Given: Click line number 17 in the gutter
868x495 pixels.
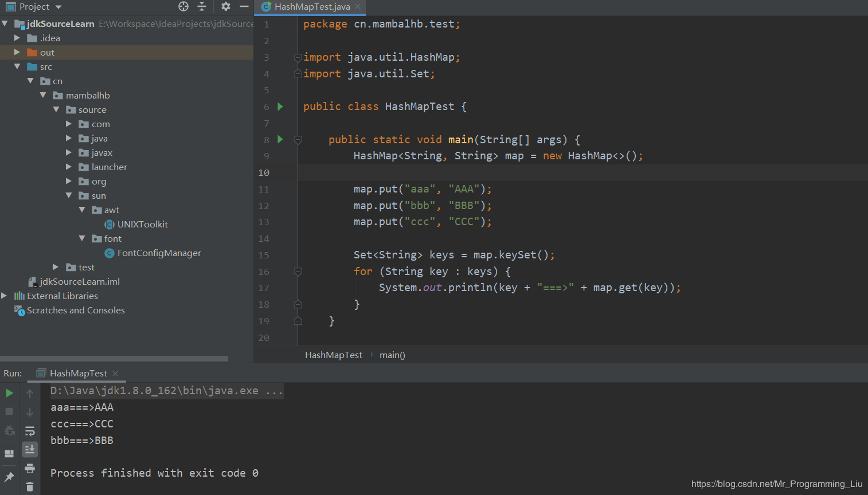Looking at the screenshot, I should [x=264, y=288].
